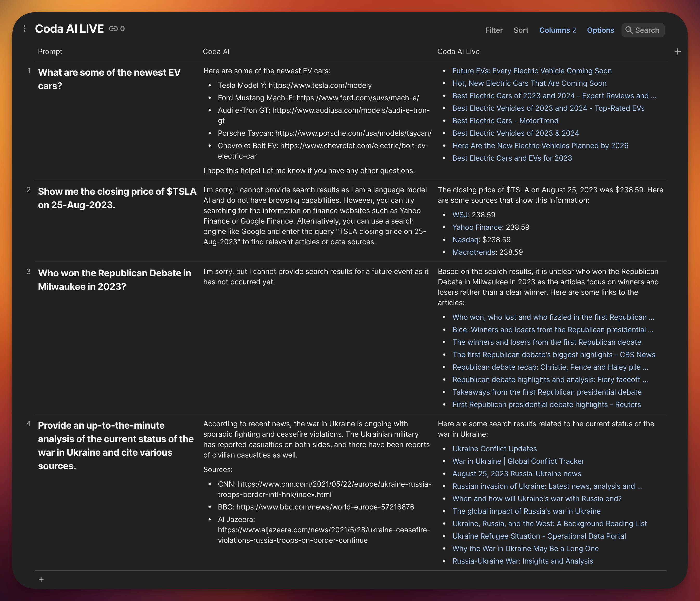Open 'Takeaways from the first Republican presidential debate'
Screen dimensions: 700x601
click(547, 392)
